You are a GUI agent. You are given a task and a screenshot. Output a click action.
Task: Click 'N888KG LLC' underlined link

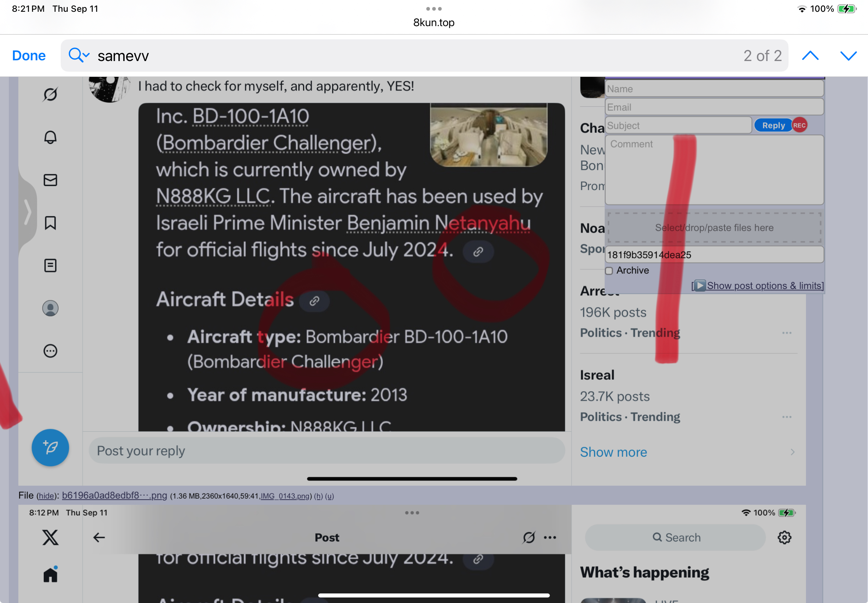point(213,196)
